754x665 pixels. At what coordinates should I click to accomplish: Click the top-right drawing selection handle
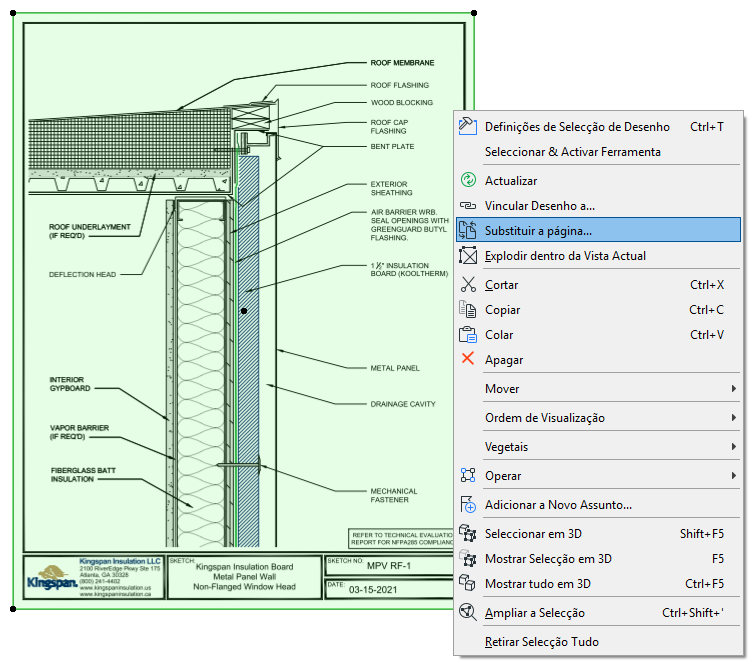coord(473,14)
